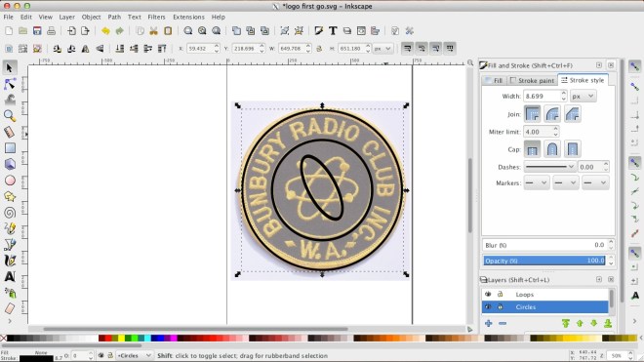Click the Opacity slider bar
The image size is (644, 362).
point(544,261)
